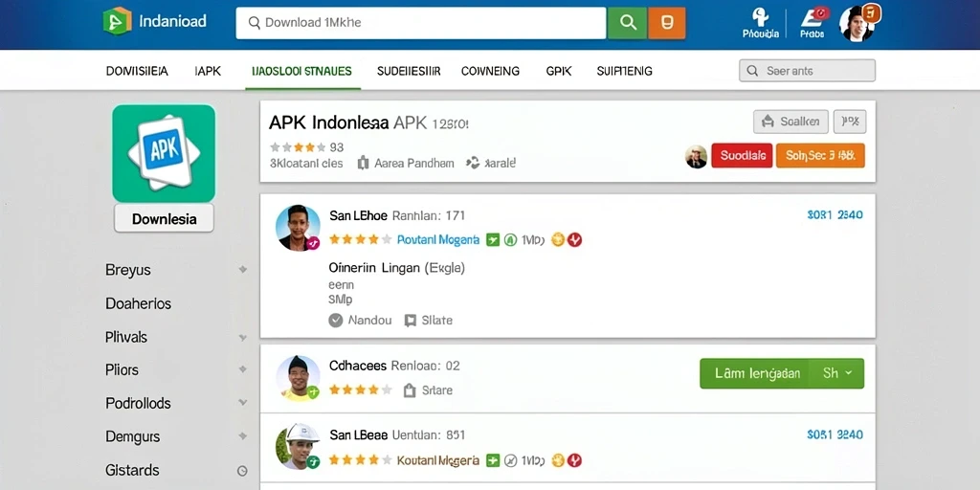Click the Slate flag icon in first review

[x=410, y=321]
